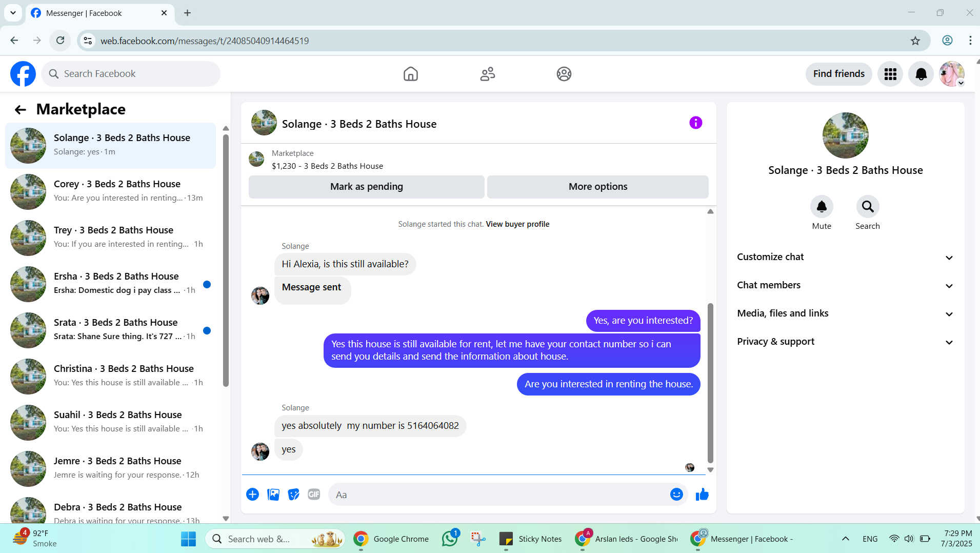Open Chrome profile icon
Image resolution: width=980 pixels, height=553 pixels.
(947, 41)
